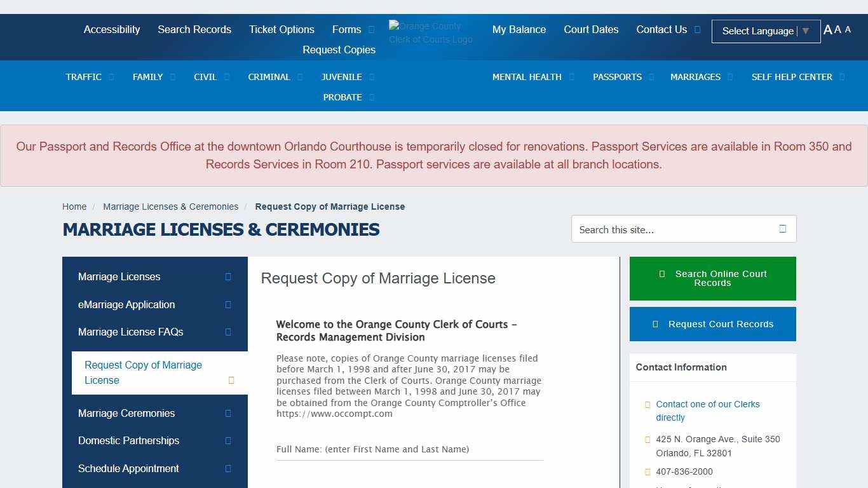Open the Ticket Options menu item

pos(281,30)
